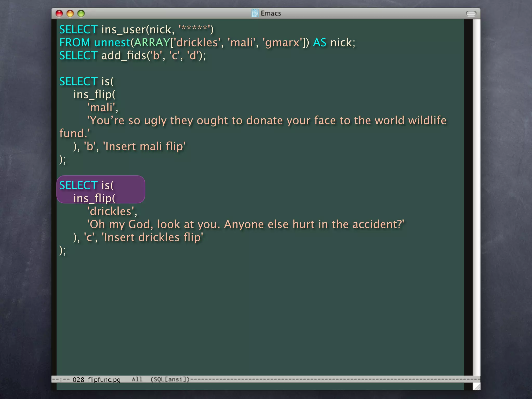This screenshot has width=532, height=399.
Task: Click the highlighted 'ins_flip(' line
Action: point(94,198)
